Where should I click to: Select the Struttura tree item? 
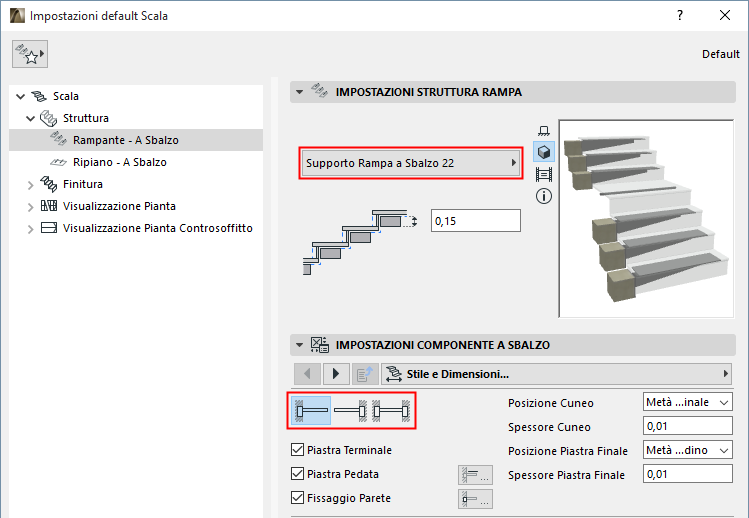tap(86, 118)
